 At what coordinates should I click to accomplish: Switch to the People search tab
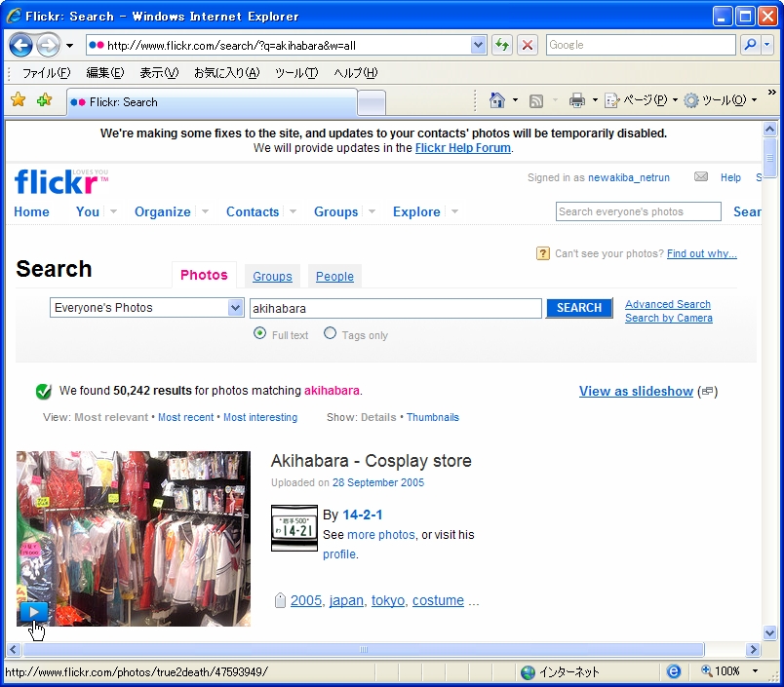click(334, 277)
